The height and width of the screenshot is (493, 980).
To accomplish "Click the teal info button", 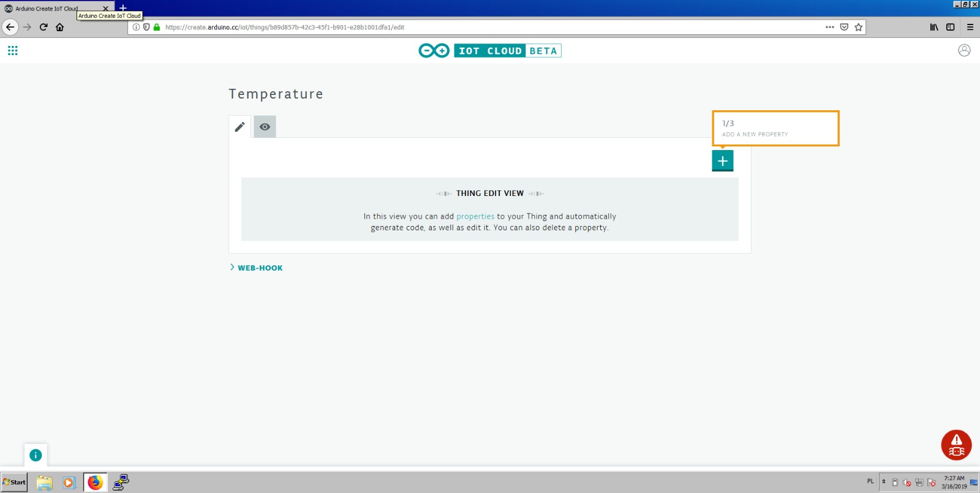I will tap(36, 455).
